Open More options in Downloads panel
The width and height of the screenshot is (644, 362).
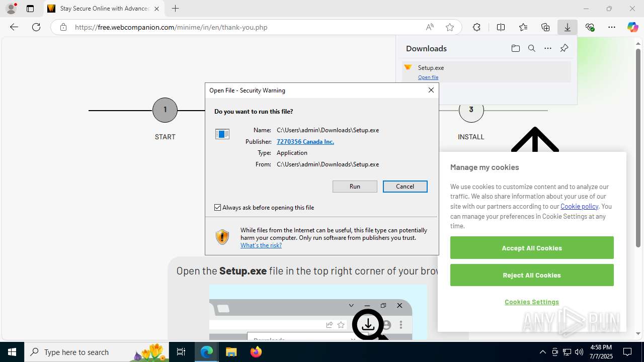548,48
